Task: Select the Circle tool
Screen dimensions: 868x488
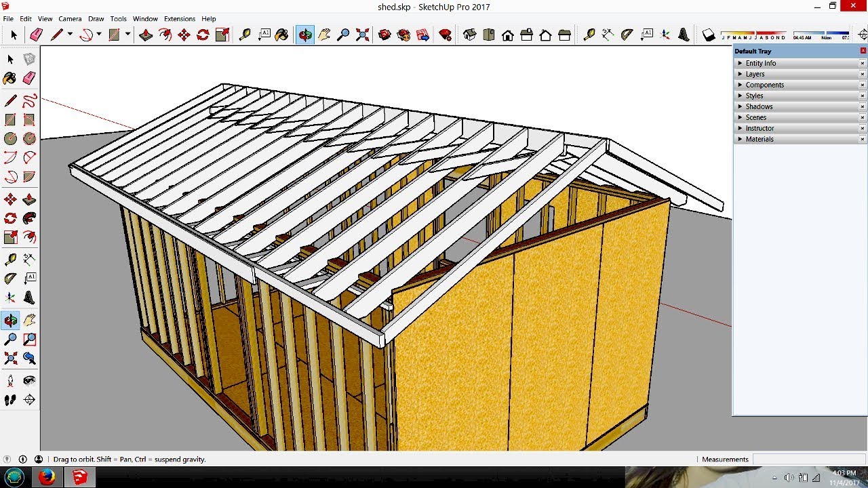Action: [10, 139]
